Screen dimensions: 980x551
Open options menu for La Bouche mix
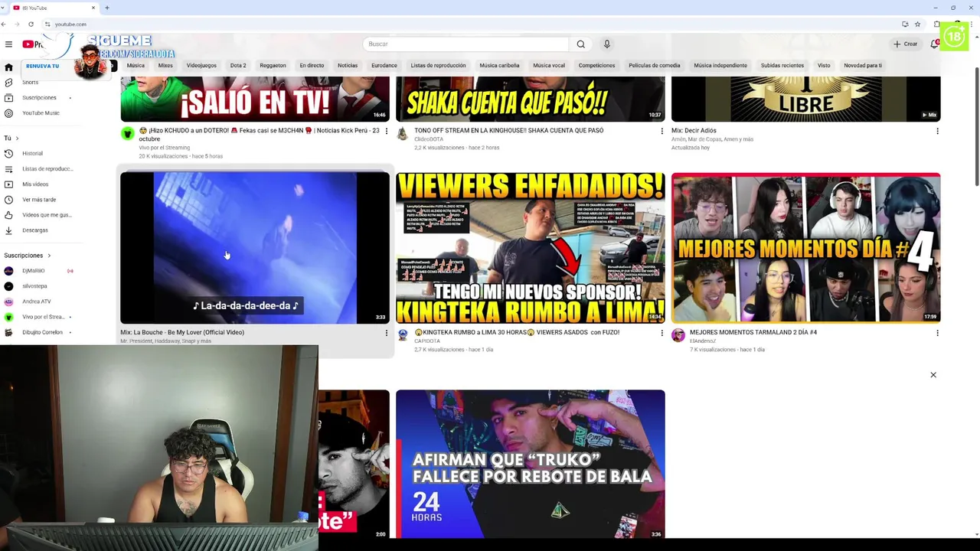pos(386,333)
